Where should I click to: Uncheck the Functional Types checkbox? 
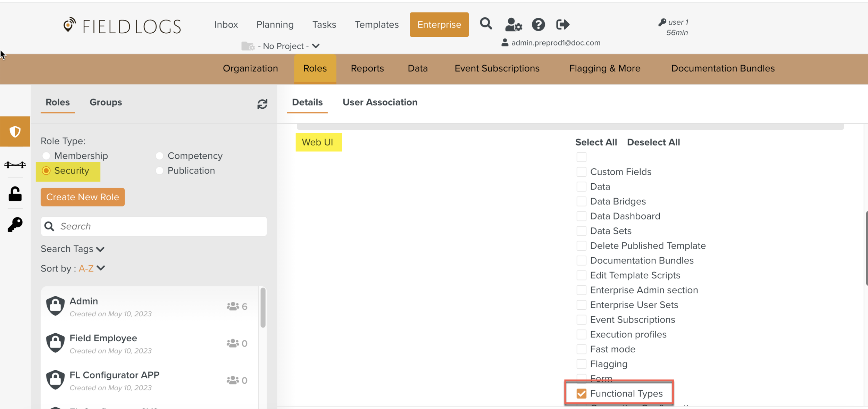581,393
